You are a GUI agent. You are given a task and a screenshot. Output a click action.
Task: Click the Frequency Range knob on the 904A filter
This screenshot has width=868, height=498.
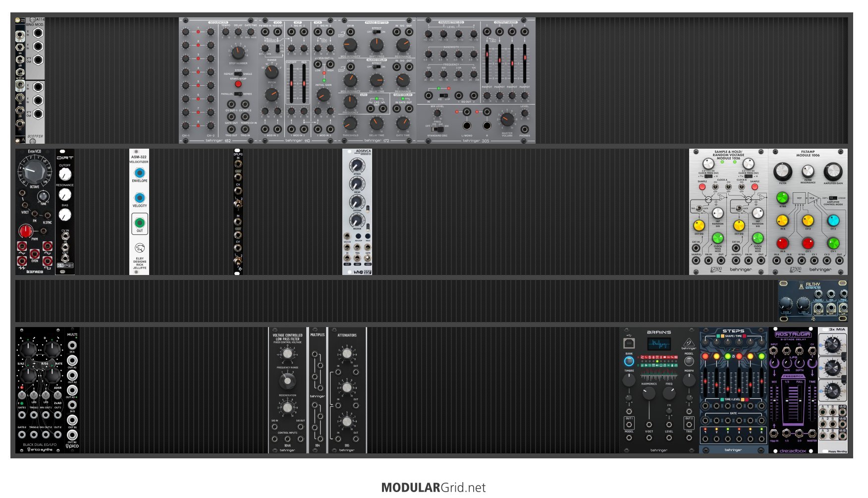[x=287, y=381]
